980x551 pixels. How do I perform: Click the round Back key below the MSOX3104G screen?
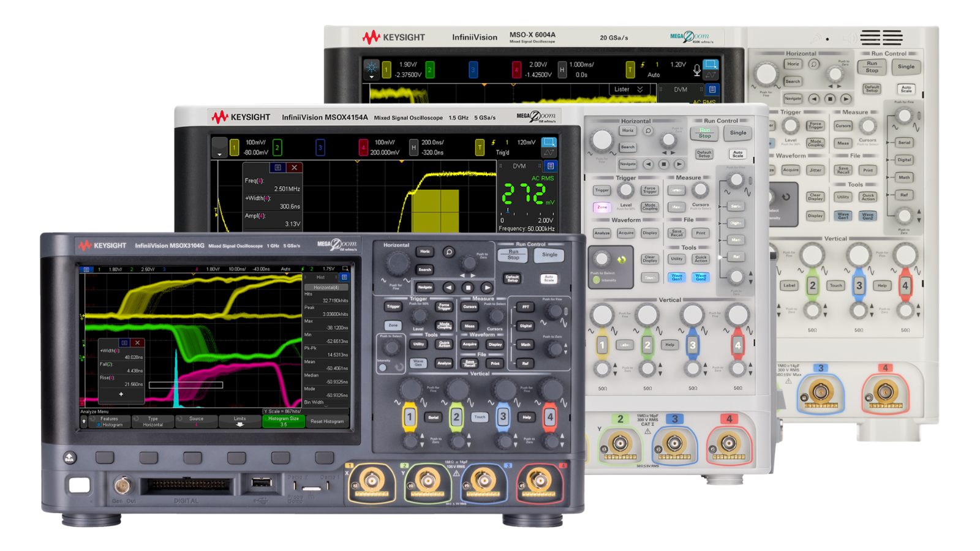tap(70, 457)
